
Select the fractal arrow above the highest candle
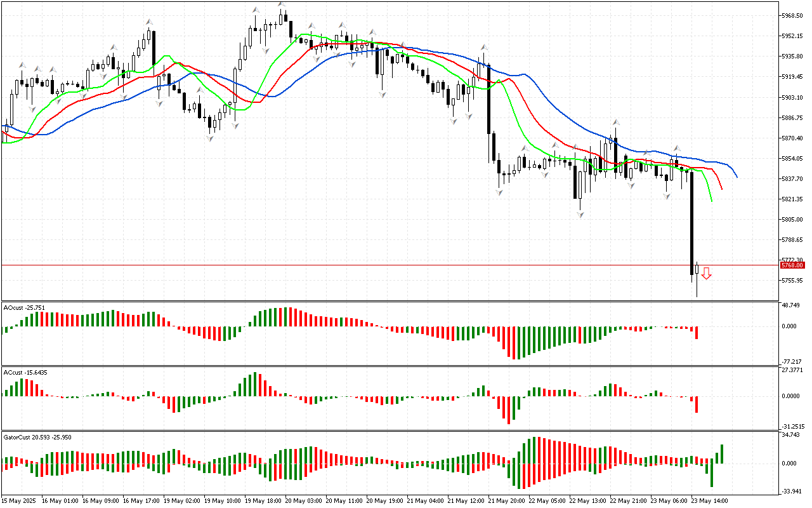[280, 5]
